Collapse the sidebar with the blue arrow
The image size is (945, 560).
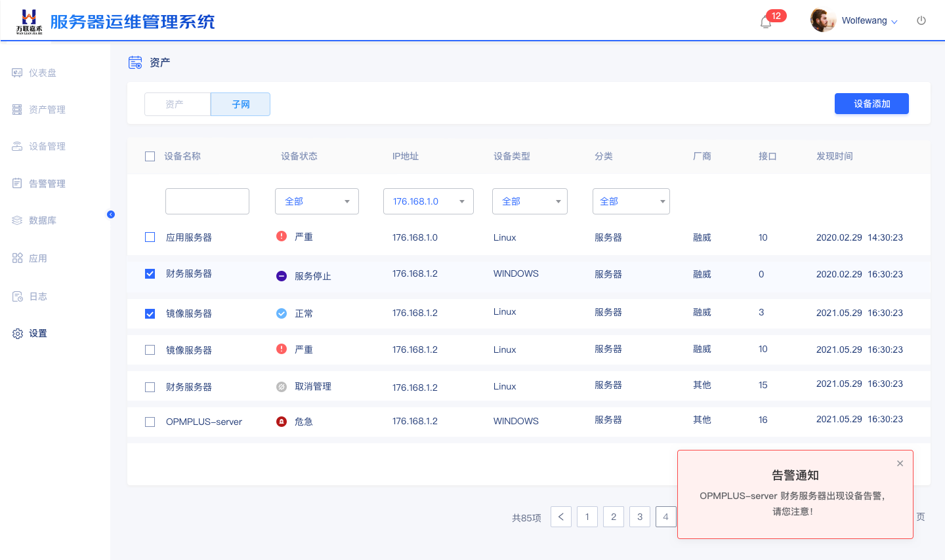click(x=111, y=214)
